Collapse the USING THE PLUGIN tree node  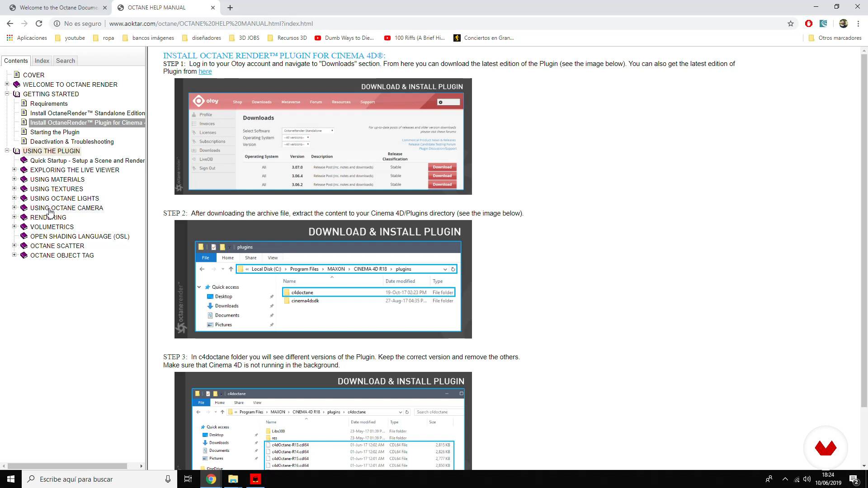7,150
